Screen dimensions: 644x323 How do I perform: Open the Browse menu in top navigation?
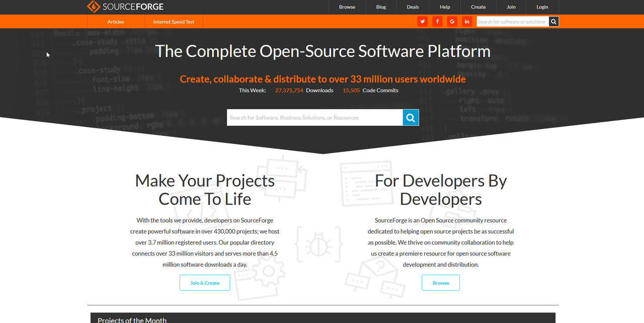click(x=347, y=7)
